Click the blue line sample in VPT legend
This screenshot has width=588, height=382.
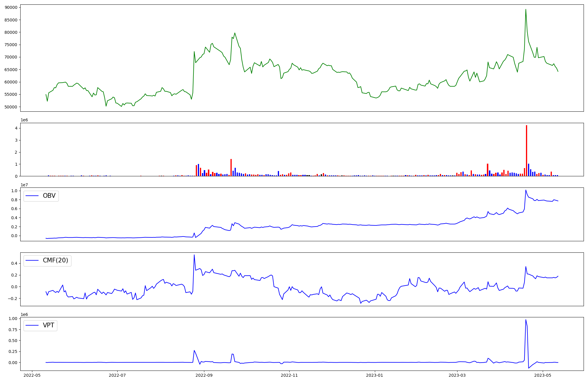32,325
